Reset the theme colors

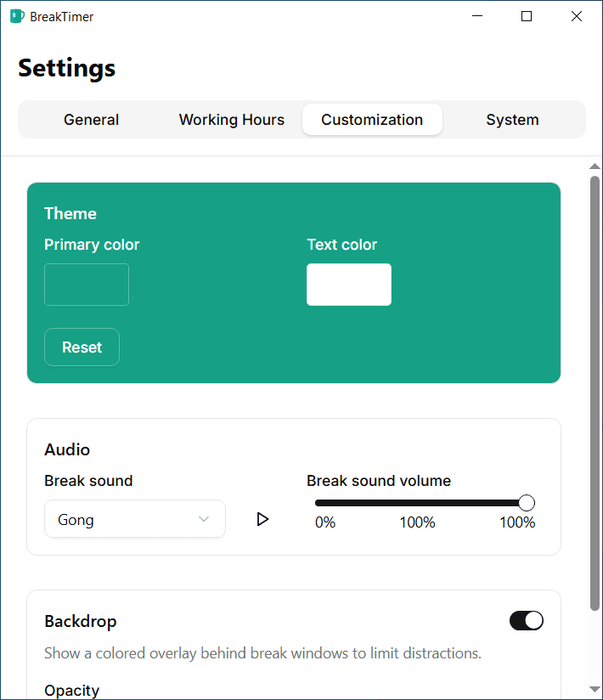(x=82, y=347)
